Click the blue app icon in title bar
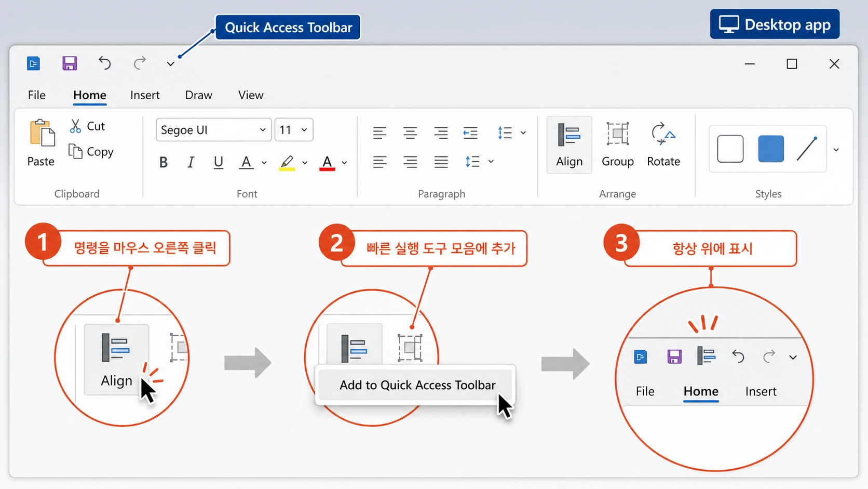 point(33,63)
